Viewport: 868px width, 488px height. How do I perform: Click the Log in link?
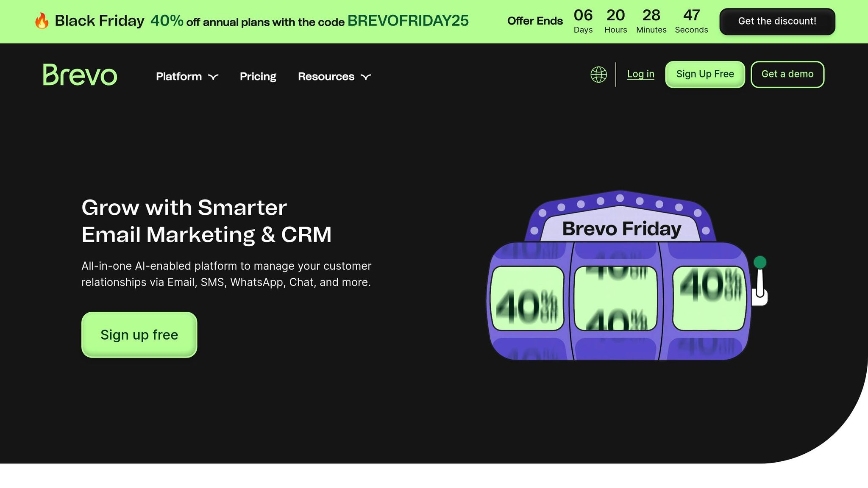click(x=640, y=74)
